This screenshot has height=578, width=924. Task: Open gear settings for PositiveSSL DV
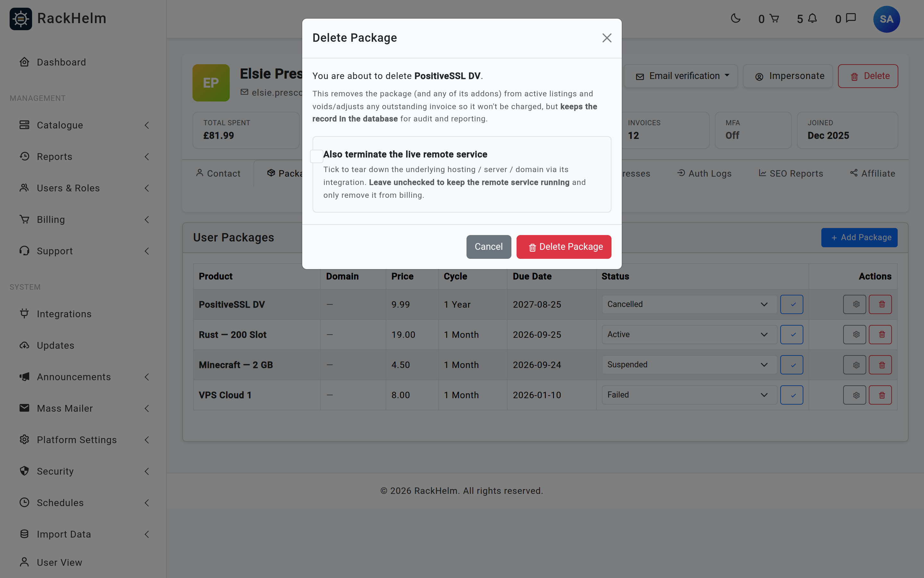[x=854, y=304]
